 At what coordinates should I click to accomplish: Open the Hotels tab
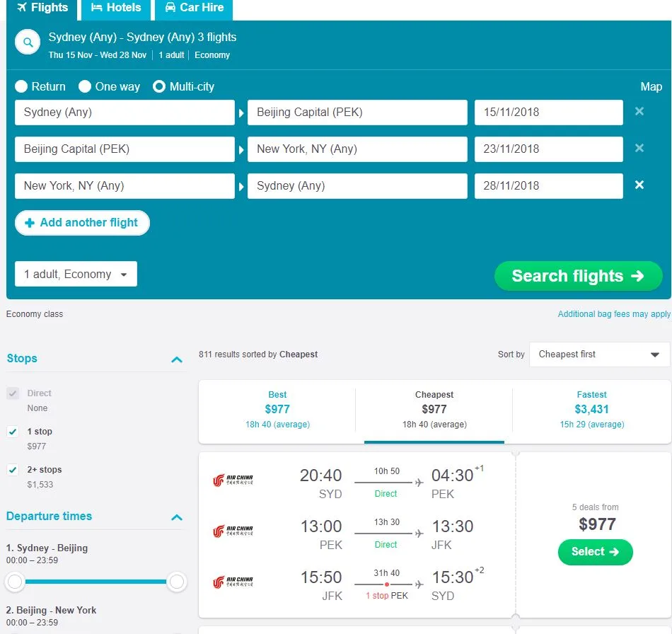click(x=116, y=8)
